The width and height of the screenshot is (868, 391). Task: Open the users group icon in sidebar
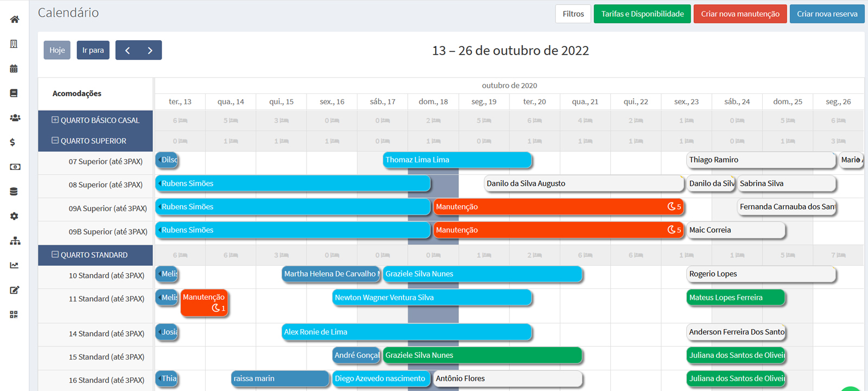(x=15, y=118)
